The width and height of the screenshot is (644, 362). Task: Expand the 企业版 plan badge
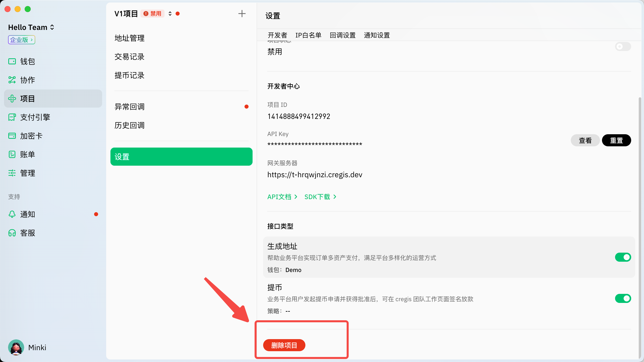tap(21, 40)
